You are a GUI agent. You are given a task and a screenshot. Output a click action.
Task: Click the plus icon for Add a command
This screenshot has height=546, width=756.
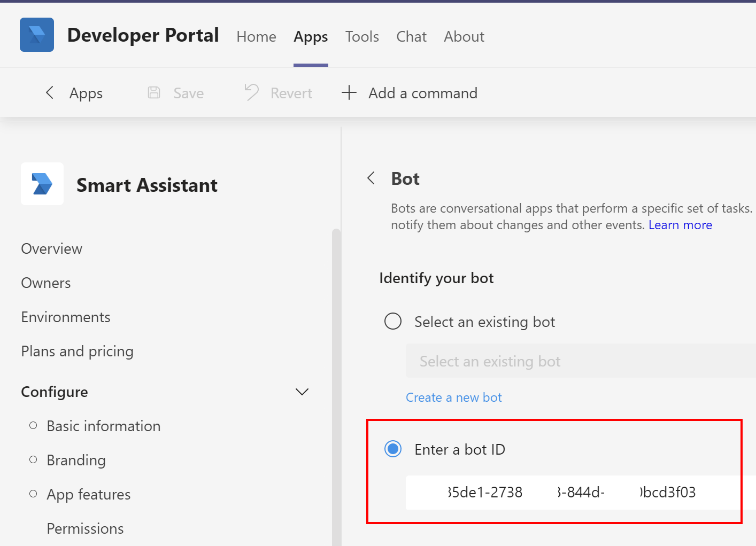349,93
